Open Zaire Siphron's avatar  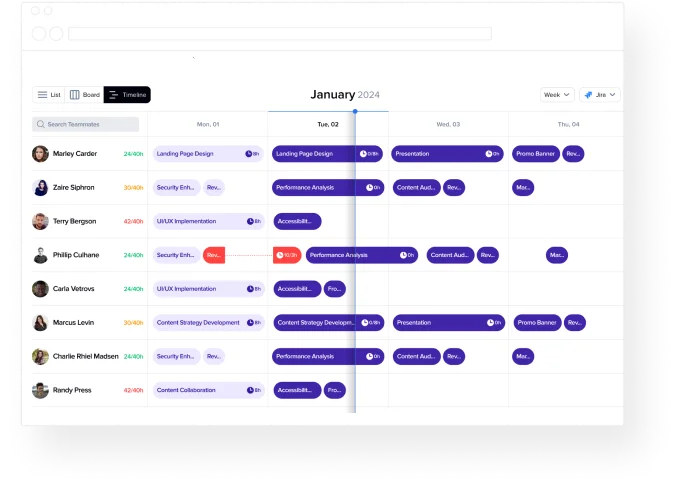40,188
